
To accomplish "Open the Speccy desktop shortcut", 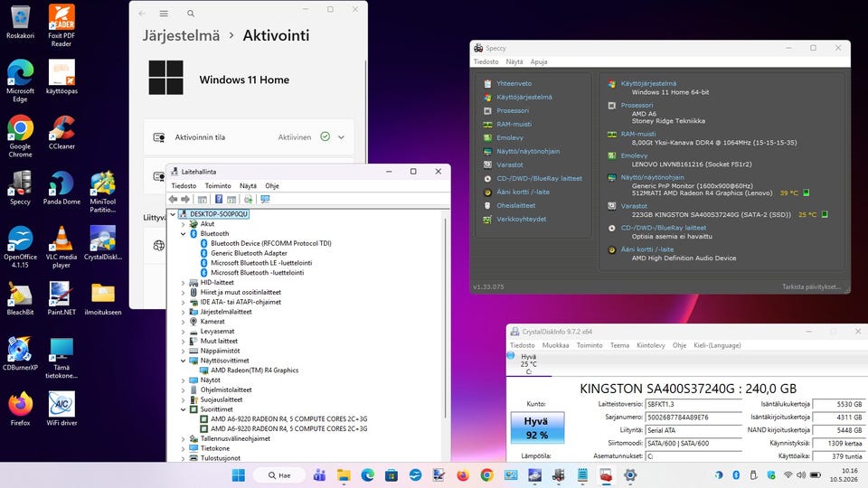I will pyautogui.click(x=21, y=188).
